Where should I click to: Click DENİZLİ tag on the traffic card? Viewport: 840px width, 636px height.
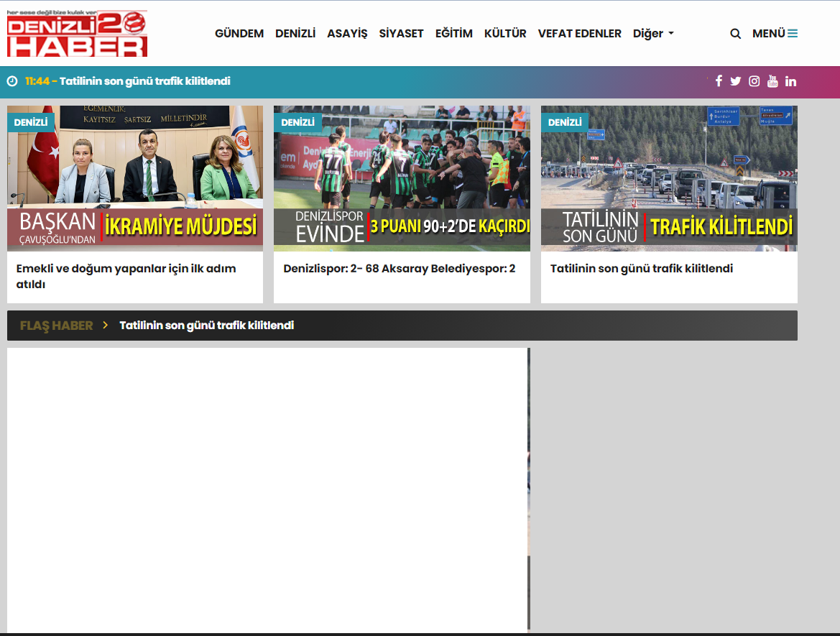565,122
